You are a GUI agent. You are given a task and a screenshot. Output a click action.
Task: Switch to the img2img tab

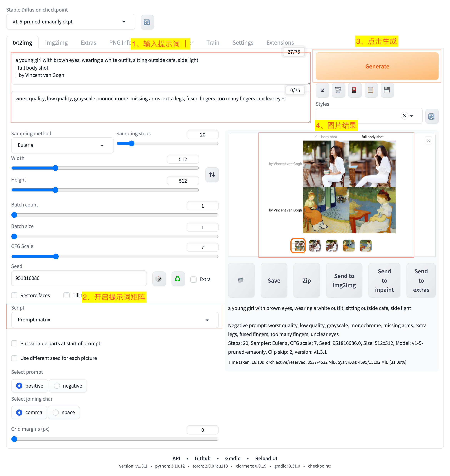[x=56, y=43]
